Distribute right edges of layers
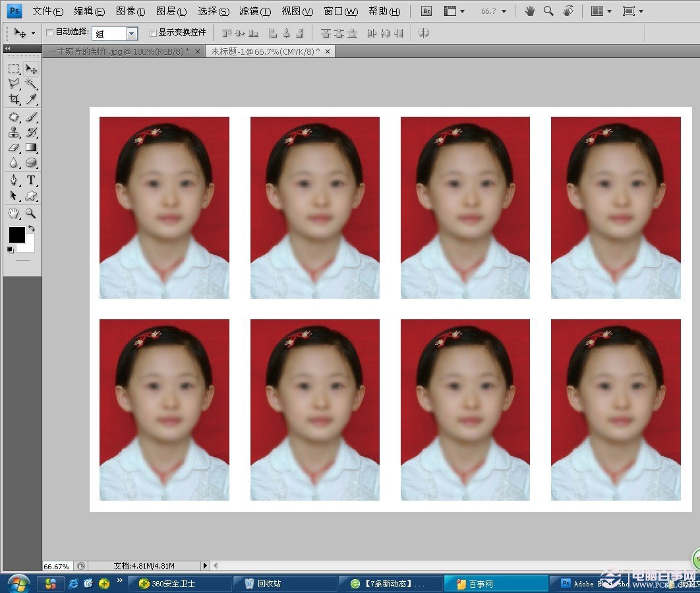 399,33
